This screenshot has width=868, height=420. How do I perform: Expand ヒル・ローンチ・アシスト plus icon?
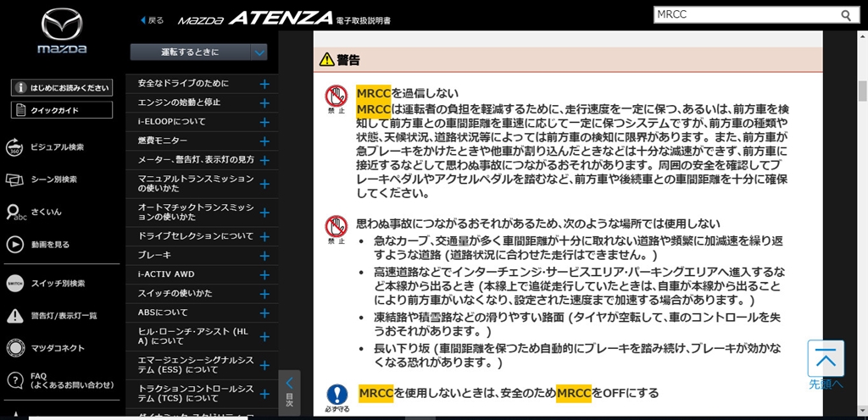pyautogui.click(x=264, y=336)
